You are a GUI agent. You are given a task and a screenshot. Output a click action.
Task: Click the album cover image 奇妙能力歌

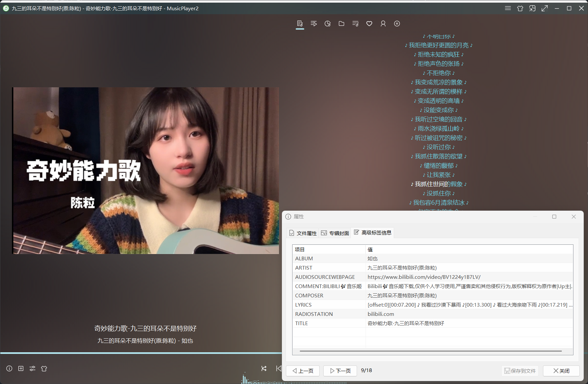(x=146, y=171)
